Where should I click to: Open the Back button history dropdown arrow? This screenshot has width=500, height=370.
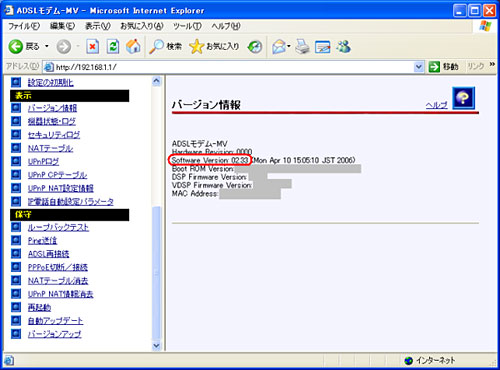(47, 47)
